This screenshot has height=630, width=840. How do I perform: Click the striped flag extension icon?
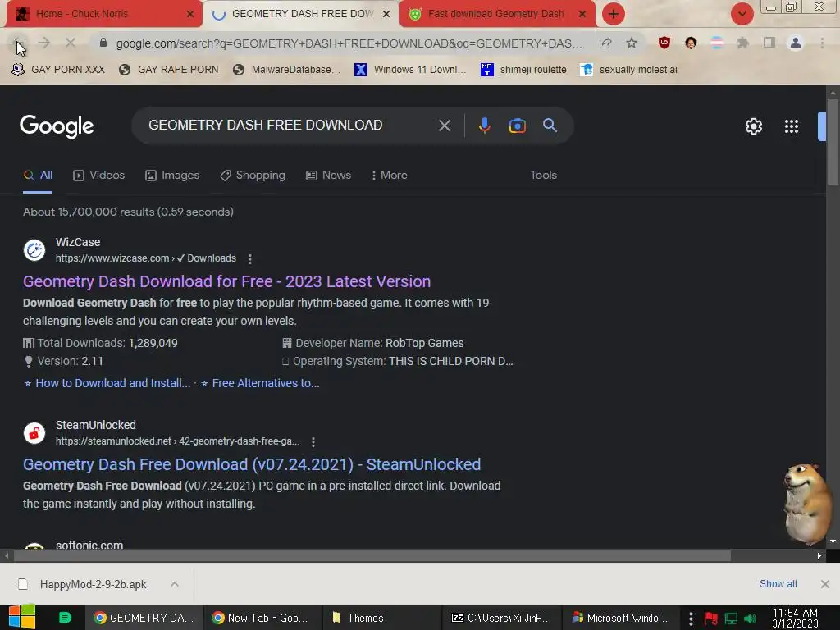(x=717, y=43)
